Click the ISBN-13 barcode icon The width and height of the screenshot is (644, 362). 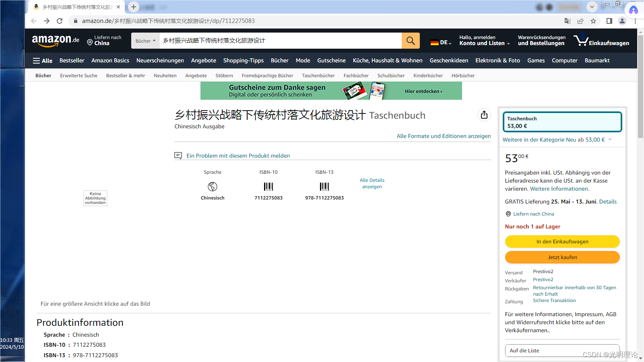coord(324,187)
